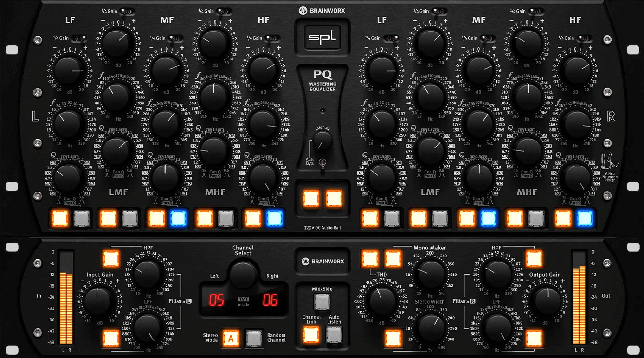Turn off blue Prop Q on right MF band
The width and height of the screenshot is (644, 358).
tap(489, 218)
